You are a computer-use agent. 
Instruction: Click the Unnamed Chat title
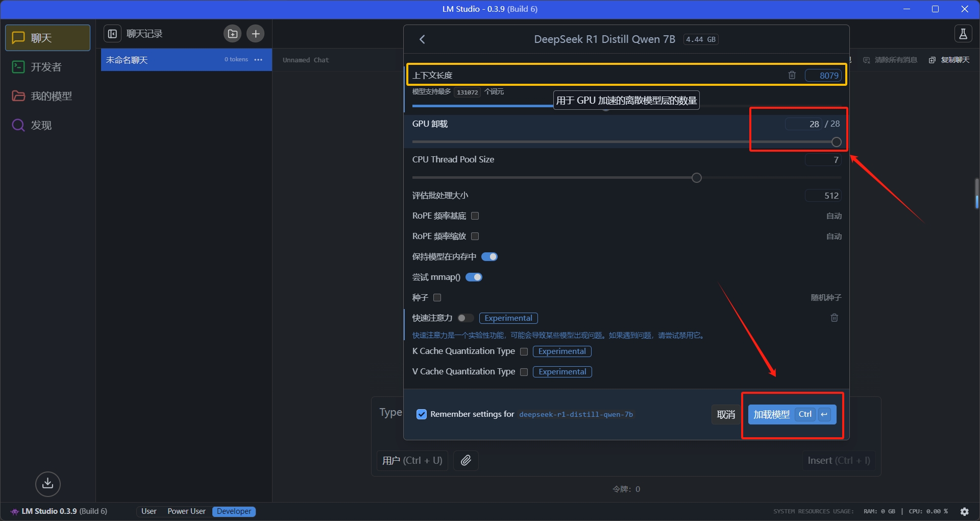(306, 60)
